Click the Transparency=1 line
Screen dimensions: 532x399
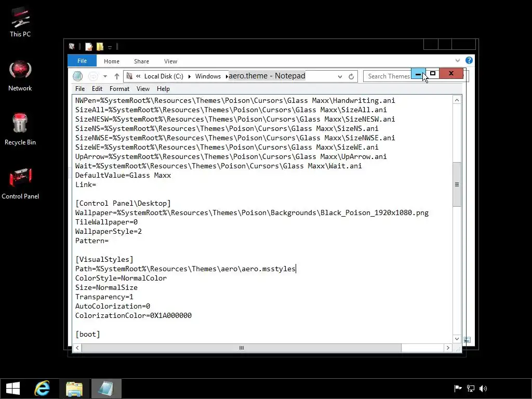tap(104, 297)
